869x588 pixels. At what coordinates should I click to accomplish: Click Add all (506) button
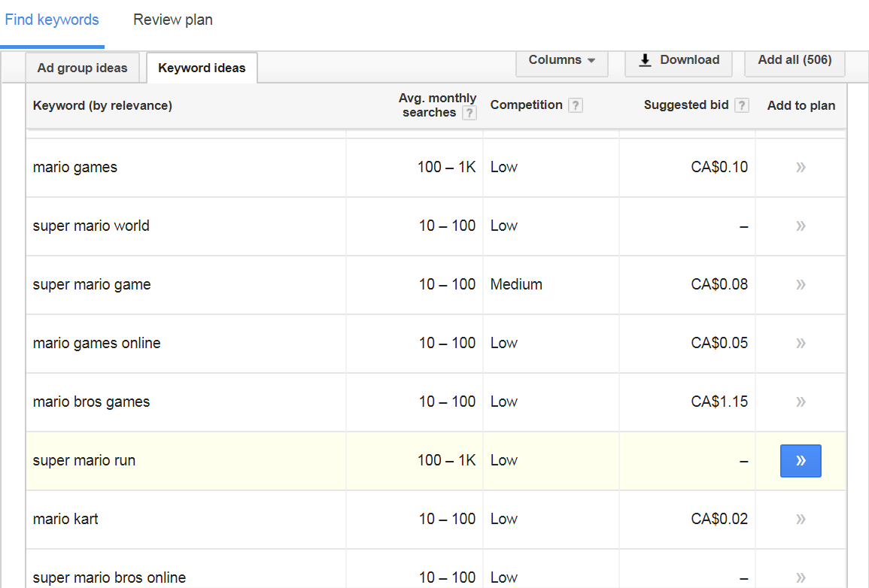tap(795, 60)
